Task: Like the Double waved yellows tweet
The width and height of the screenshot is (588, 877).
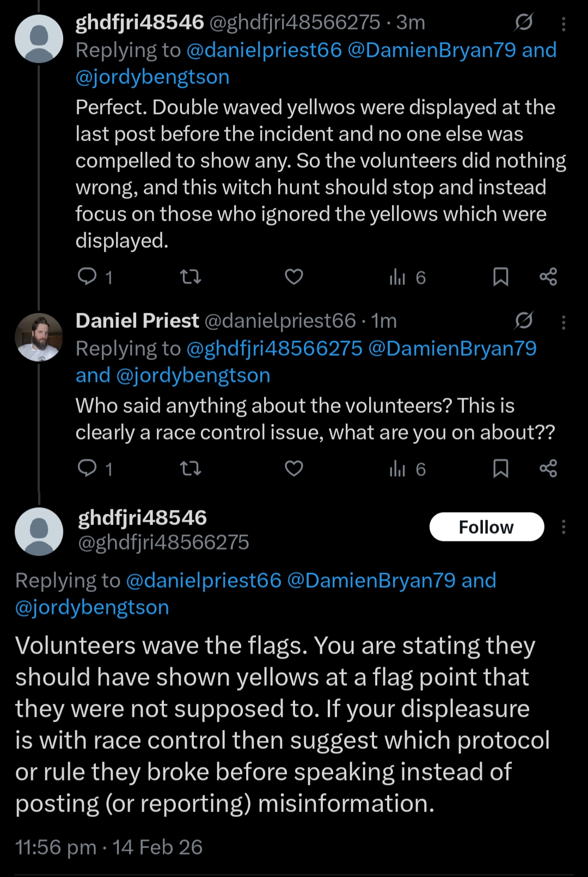Action: point(294,277)
